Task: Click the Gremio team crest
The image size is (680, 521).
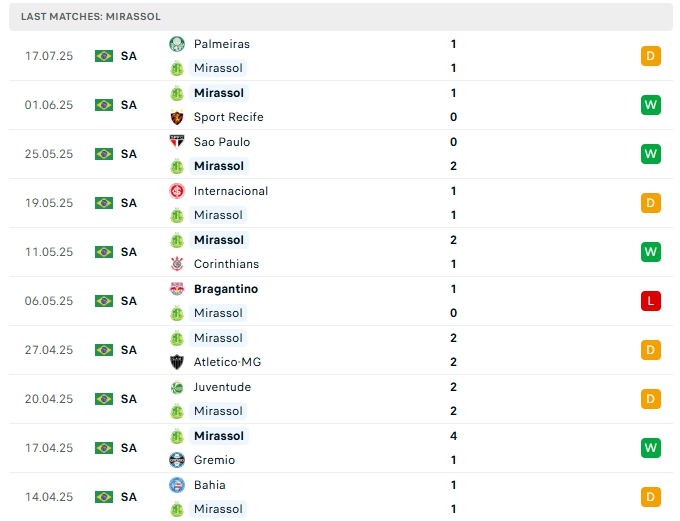Action: pos(177,460)
